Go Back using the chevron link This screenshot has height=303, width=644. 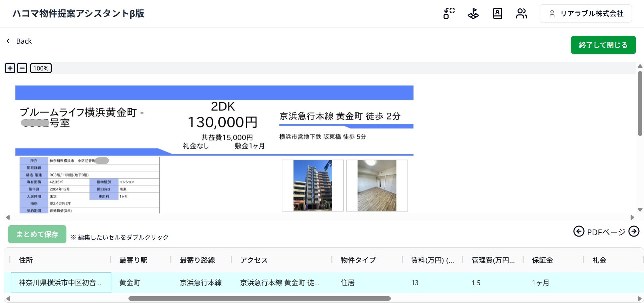(19, 41)
